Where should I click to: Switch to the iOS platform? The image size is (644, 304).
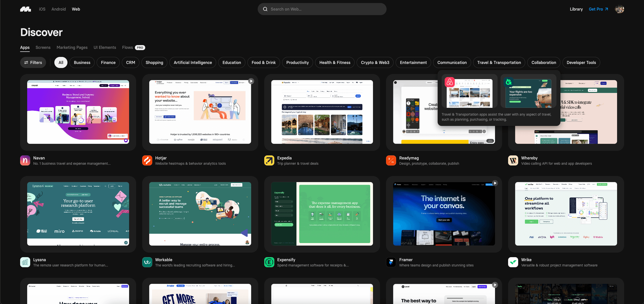(x=42, y=9)
